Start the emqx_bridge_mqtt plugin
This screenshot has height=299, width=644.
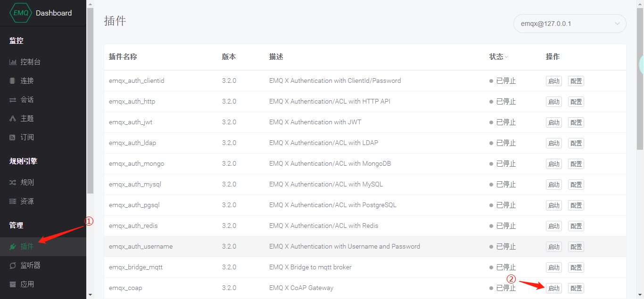point(553,267)
